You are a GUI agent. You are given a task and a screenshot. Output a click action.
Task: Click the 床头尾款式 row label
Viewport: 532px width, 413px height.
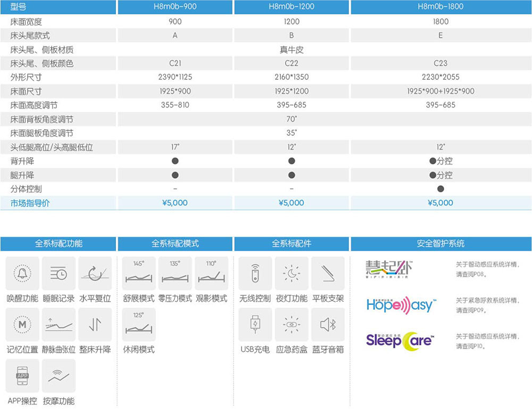(30, 36)
